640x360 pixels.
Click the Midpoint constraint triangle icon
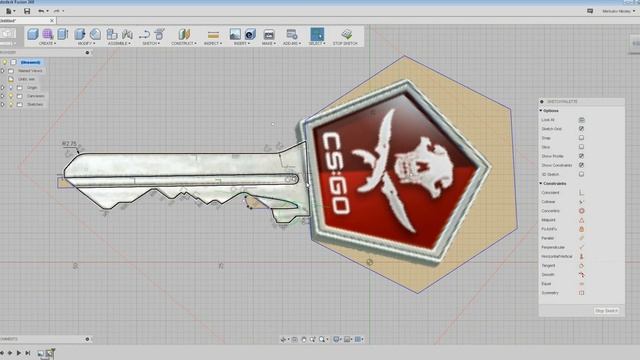[x=582, y=220]
